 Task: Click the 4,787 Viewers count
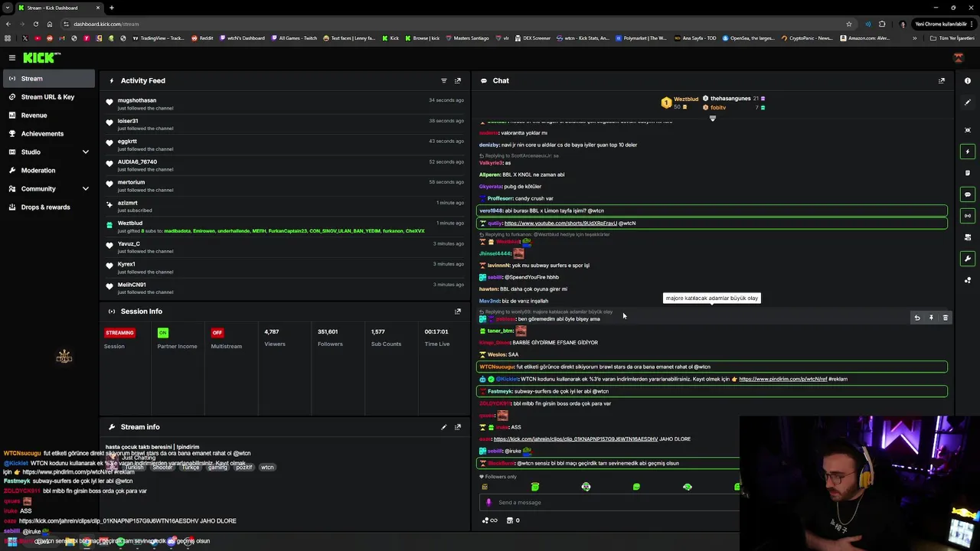tap(271, 332)
